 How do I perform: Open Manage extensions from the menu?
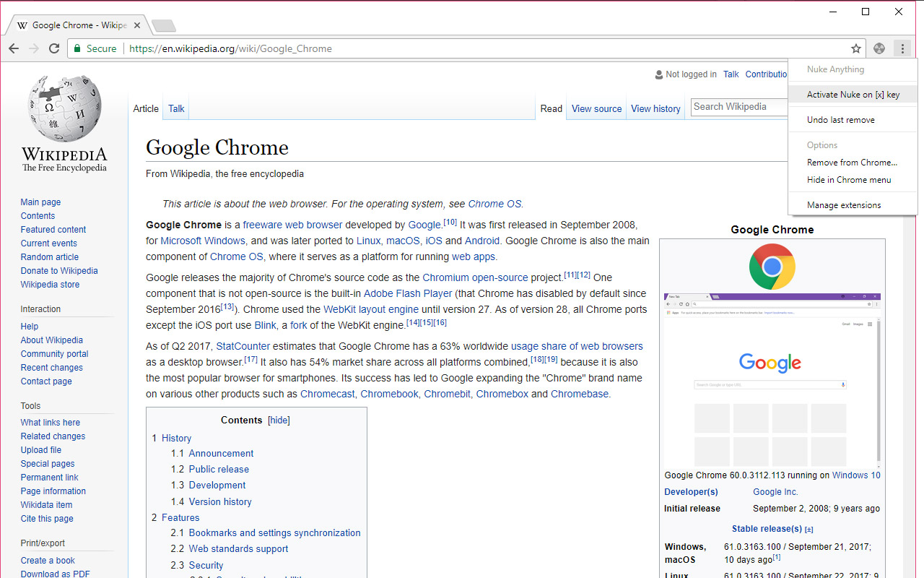point(844,205)
